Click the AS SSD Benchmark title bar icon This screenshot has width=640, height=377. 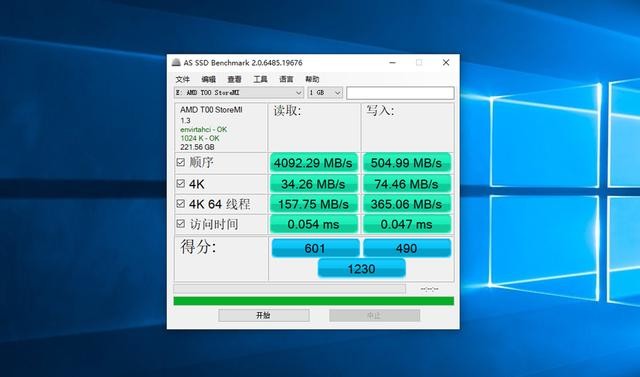(x=176, y=62)
